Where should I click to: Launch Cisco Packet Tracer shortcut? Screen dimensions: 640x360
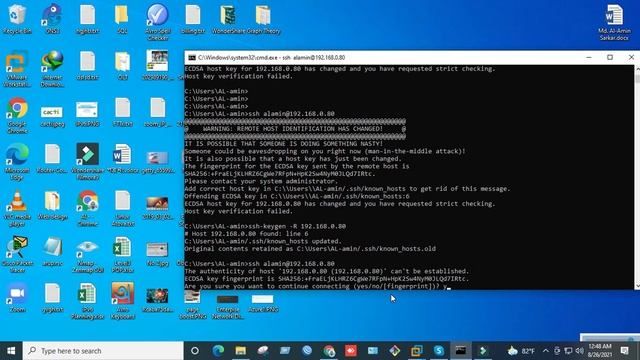(x=17, y=254)
